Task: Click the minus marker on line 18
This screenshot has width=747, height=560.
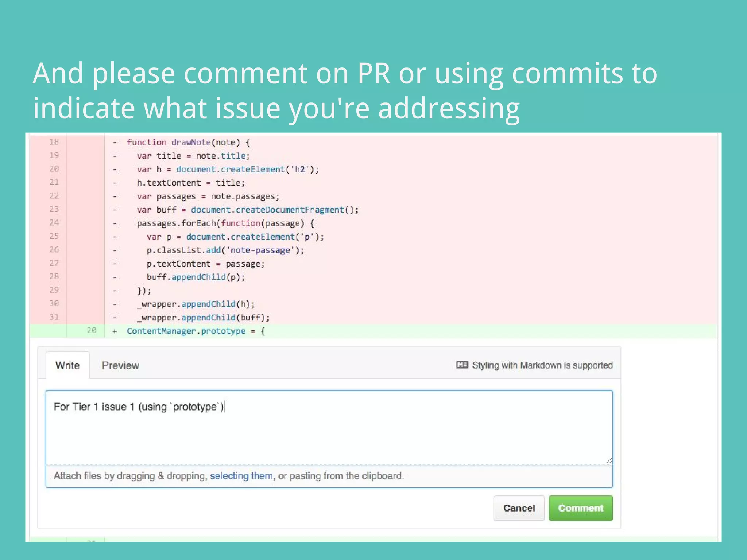Action: [x=115, y=143]
